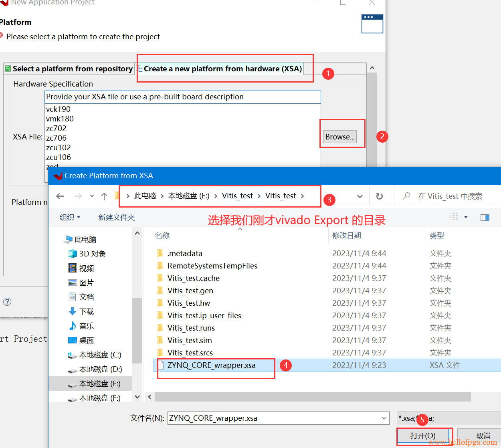
Task: Expand the address bar history dropdown
Action: [360, 196]
